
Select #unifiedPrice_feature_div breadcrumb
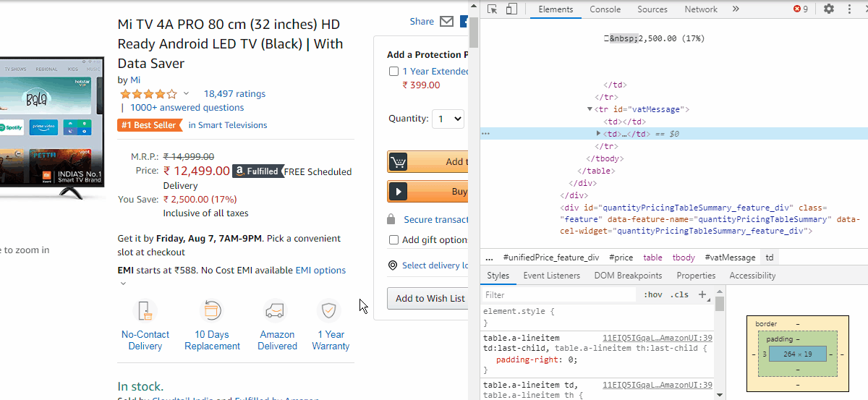click(x=550, y=258)
